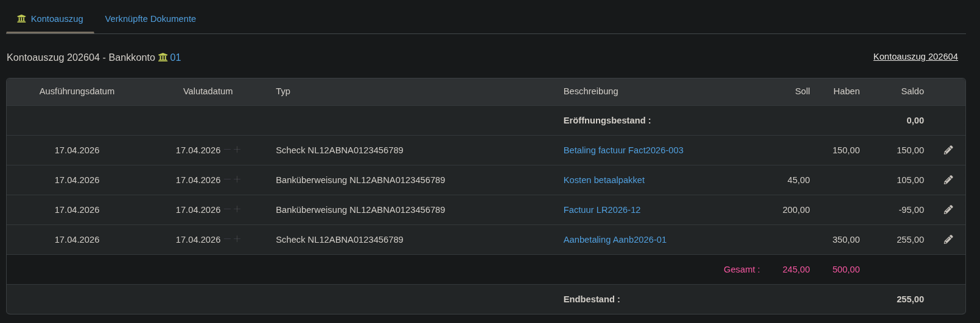Move Factuur LR2026-12 value date one day later
Viewport: 980px width, 323px height.
pyautogui.click(x=237, y=209)
